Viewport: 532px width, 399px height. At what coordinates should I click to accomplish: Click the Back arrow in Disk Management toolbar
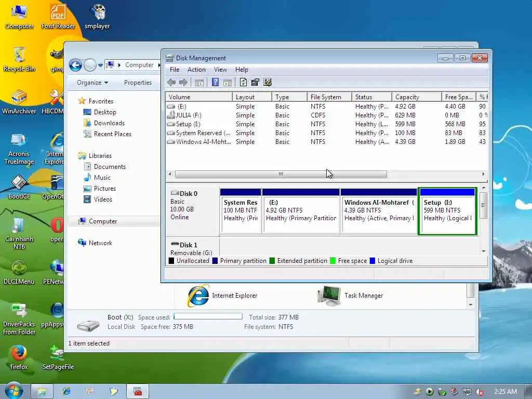click(171, 83)
